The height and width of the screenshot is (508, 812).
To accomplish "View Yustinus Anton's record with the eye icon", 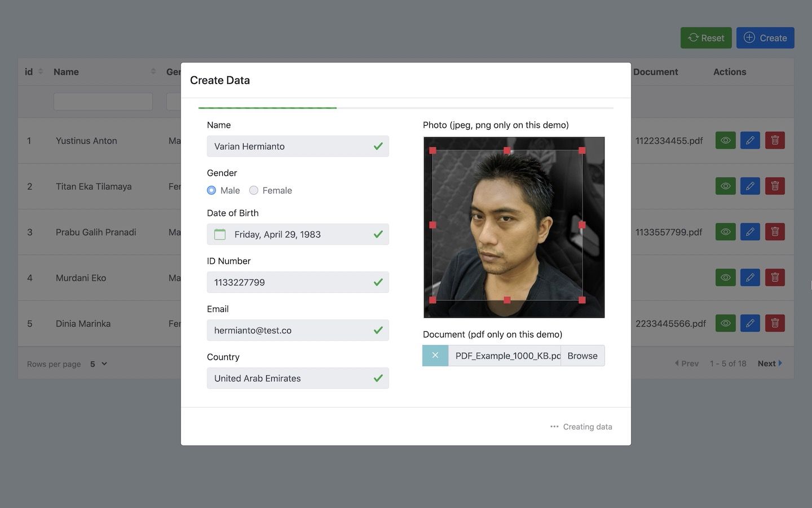I will tap(726, 141).
